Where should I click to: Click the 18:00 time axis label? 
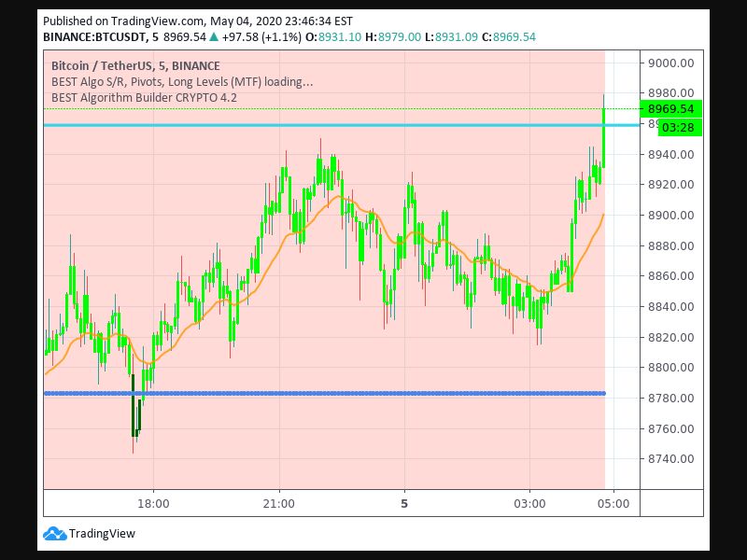(x=153, y=503)
